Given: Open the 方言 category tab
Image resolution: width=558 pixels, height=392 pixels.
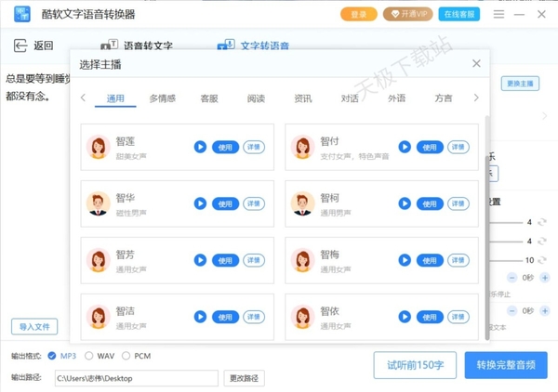Looking at the screenshot, I should click(444, 98).
